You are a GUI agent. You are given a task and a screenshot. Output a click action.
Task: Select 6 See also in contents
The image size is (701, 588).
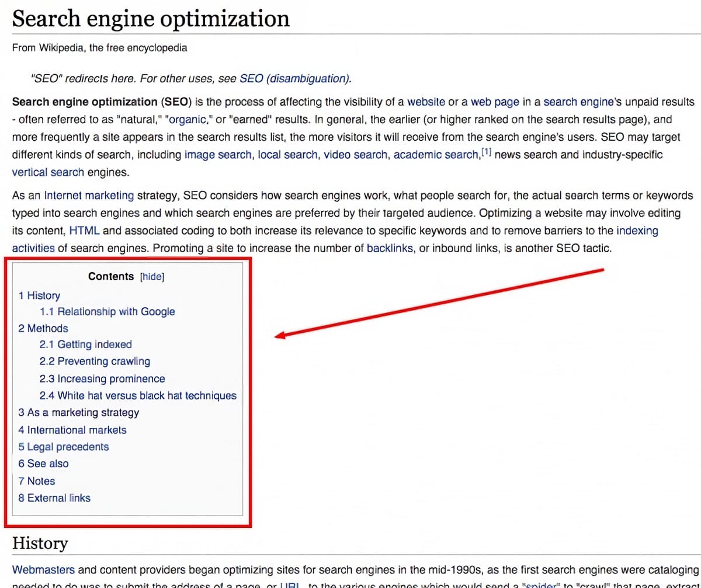(43, 464)
